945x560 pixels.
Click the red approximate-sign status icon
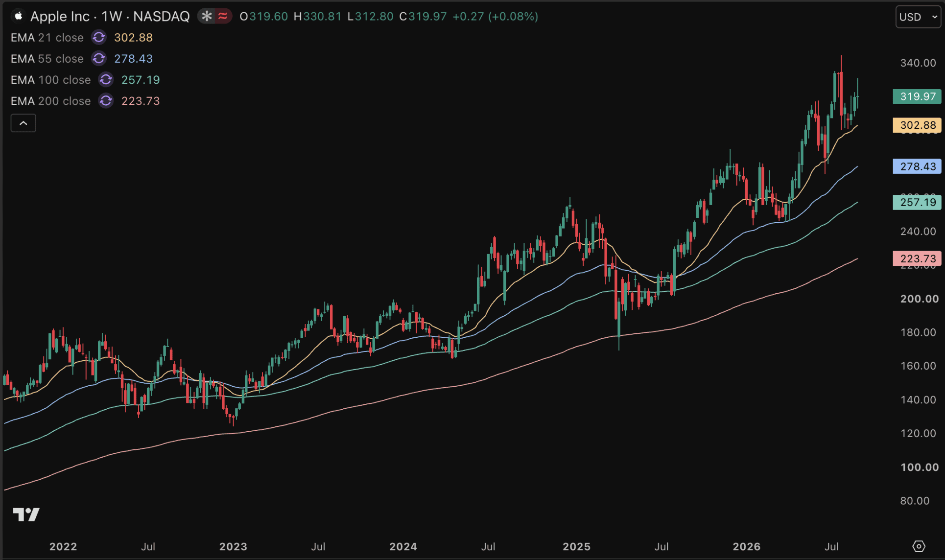[x=223, y=16]
